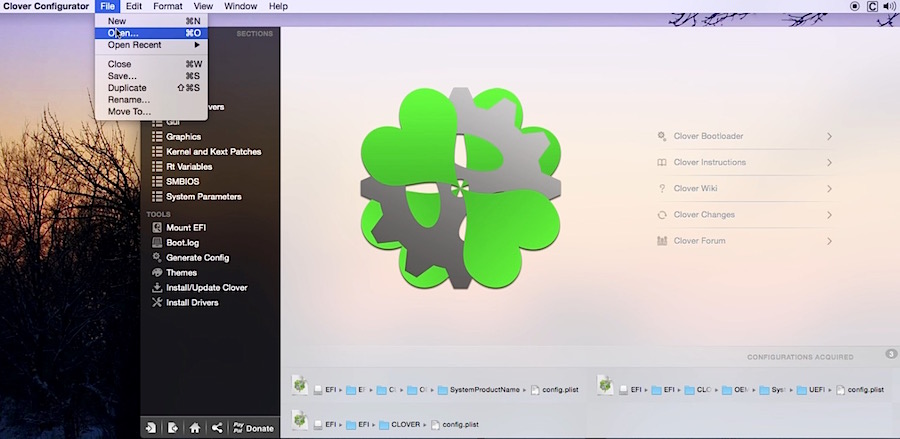Open the Clover Wiki link
900x439 pixels.
(696, 188)
